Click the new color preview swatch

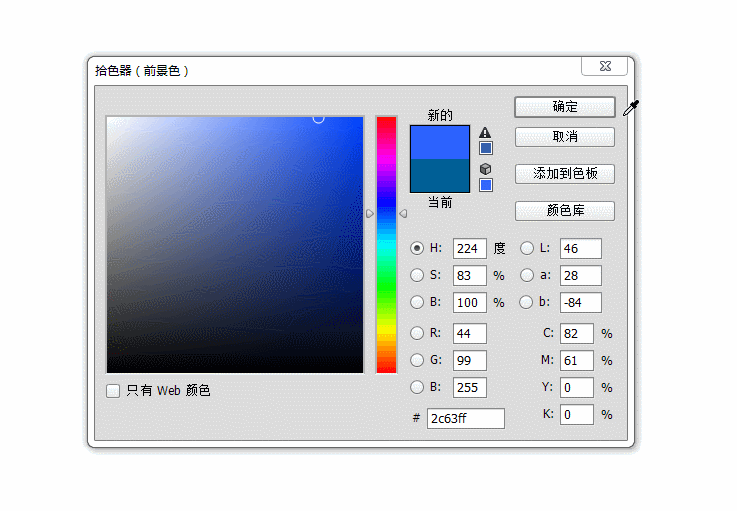pos(439,142)
